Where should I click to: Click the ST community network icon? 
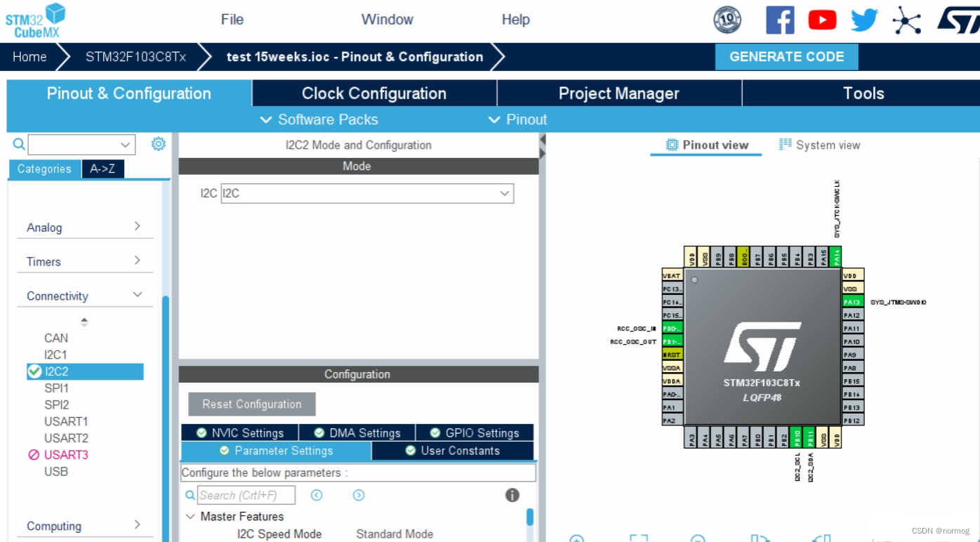[x=906, y=20]
